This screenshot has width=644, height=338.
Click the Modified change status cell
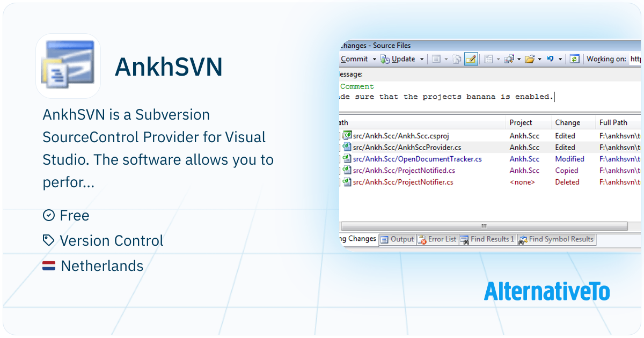click(x=569, y=159)
